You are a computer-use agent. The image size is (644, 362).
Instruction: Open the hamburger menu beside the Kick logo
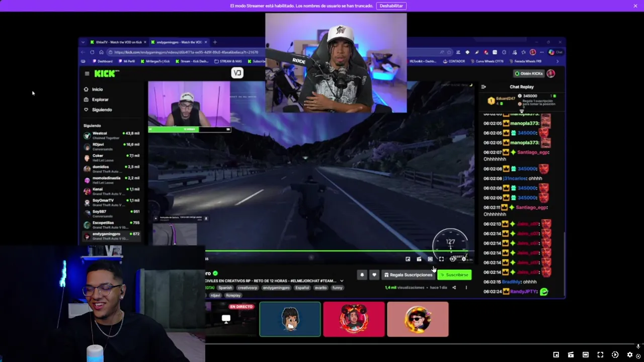[x=87, y=73]
